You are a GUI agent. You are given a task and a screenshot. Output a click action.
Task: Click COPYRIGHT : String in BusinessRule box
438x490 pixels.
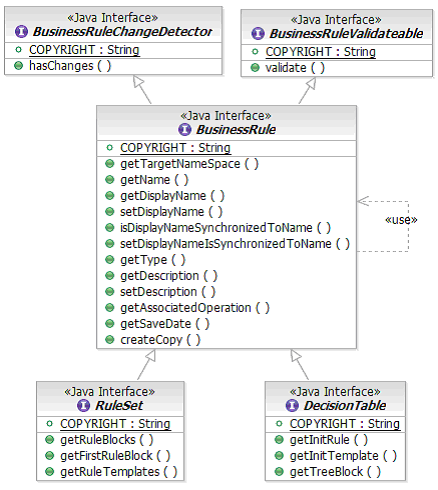pyautogui.click(x=175, y=148)
